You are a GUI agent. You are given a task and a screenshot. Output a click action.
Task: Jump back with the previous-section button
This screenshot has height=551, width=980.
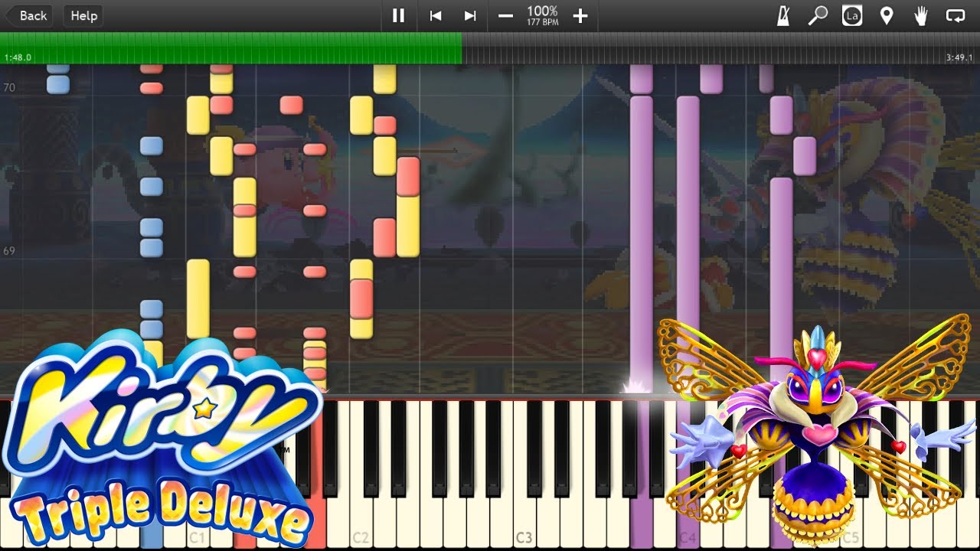[436, 15]
